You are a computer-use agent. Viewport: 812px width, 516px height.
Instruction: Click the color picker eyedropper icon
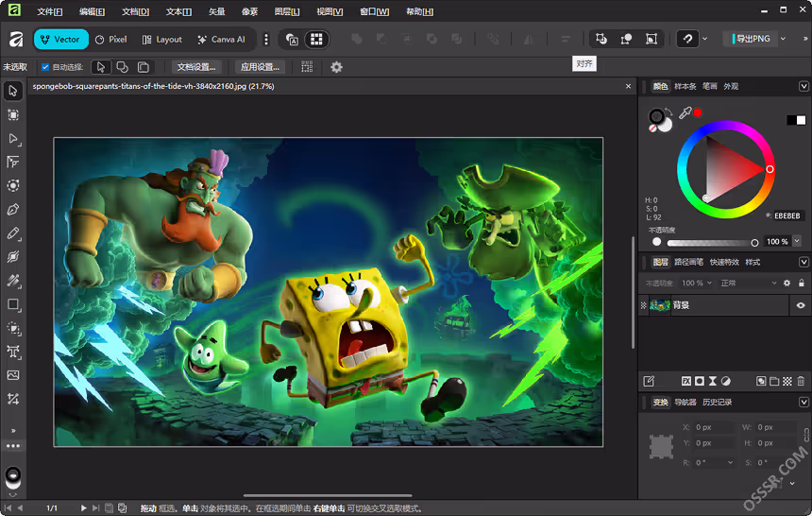click(685, 112)
